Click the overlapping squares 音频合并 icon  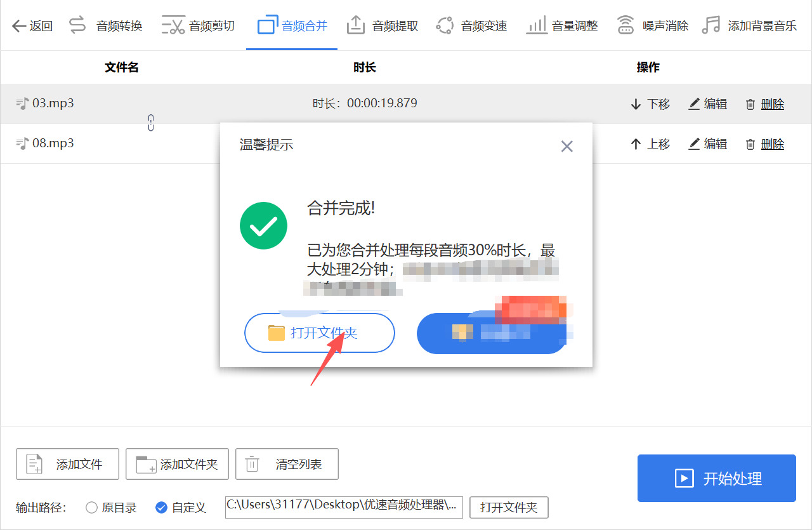coord(268,26)
